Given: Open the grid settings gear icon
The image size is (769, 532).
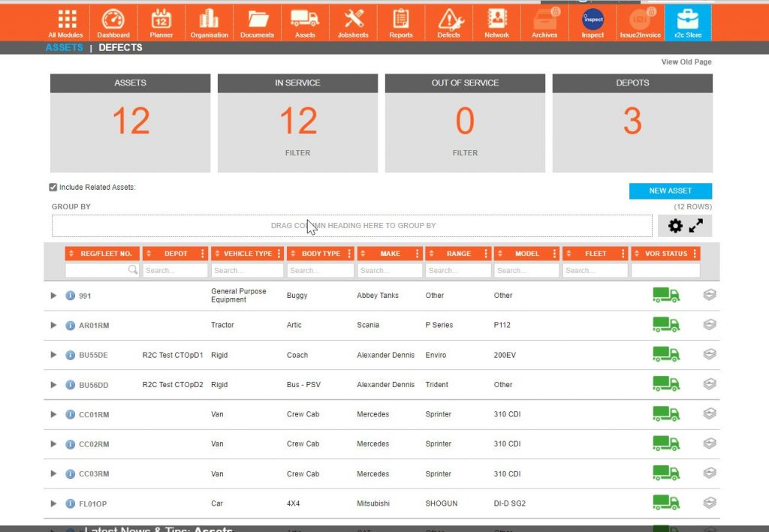Looking at the screenshot, I should tap(674, 225).
